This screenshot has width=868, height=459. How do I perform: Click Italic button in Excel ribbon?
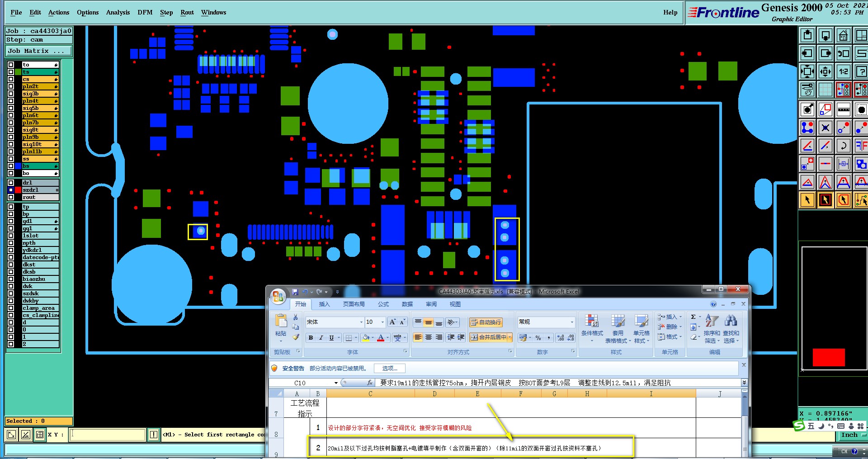pos(321,338)
